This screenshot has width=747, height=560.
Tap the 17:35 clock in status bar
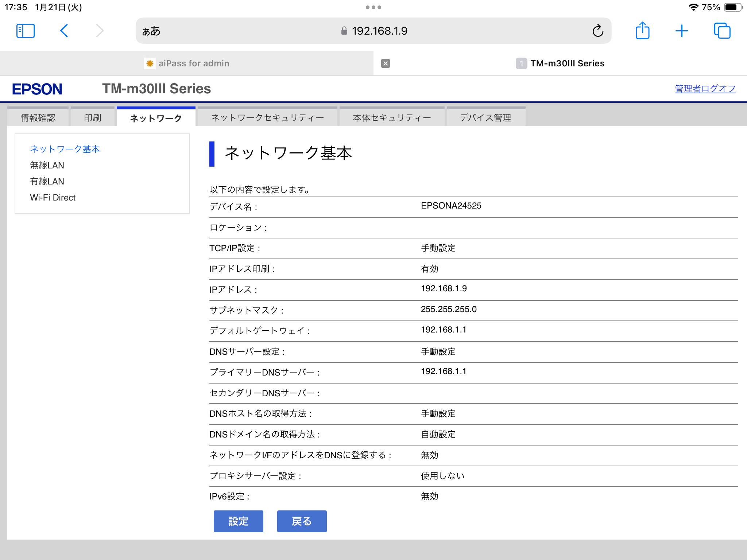point(16,7)
